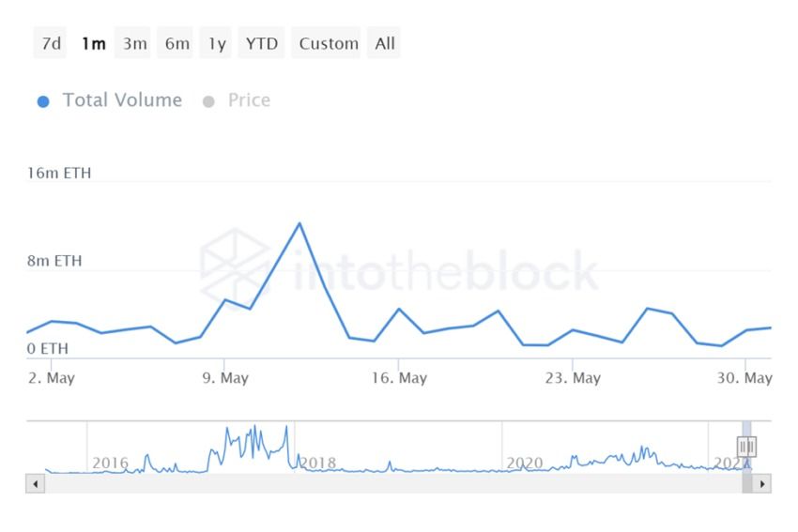This screenshot has height=532, width=798.
Task: Choose the 1y time range
Action: pos(217,43)
